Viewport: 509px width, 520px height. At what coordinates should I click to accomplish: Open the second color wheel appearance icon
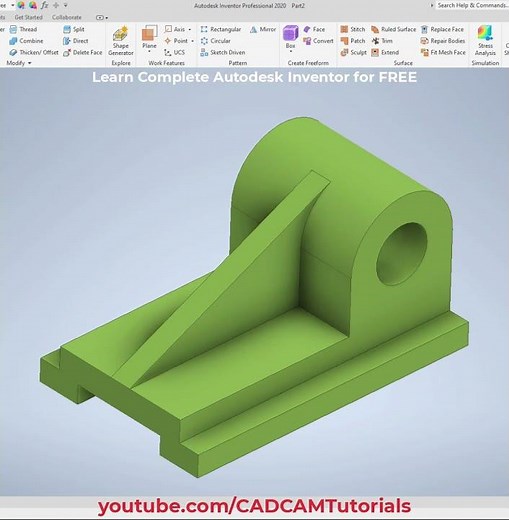pyautogui.click(x=33, y=5)
